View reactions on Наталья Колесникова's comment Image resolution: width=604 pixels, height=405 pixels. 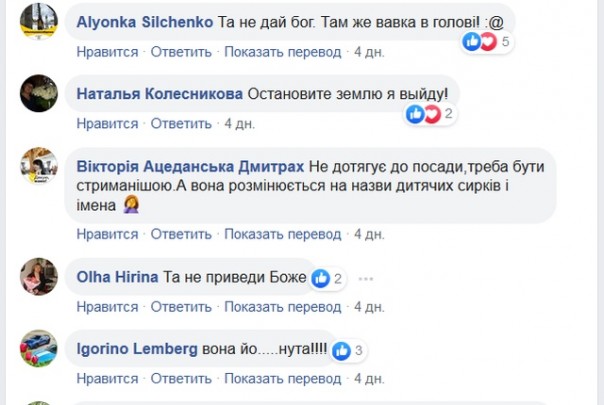430,114
